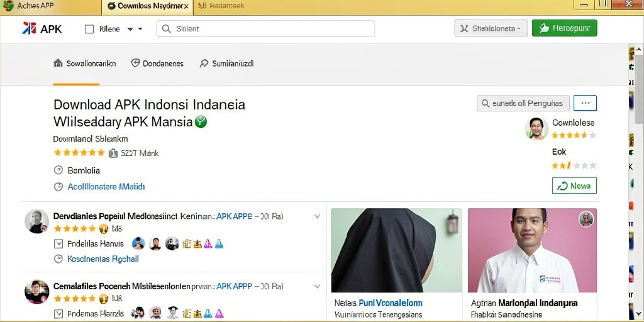Screen dimensions: 644x322
Task: Expand the Dervdlanles Popeinl review chevron
Action: click(x=317, y=216)
